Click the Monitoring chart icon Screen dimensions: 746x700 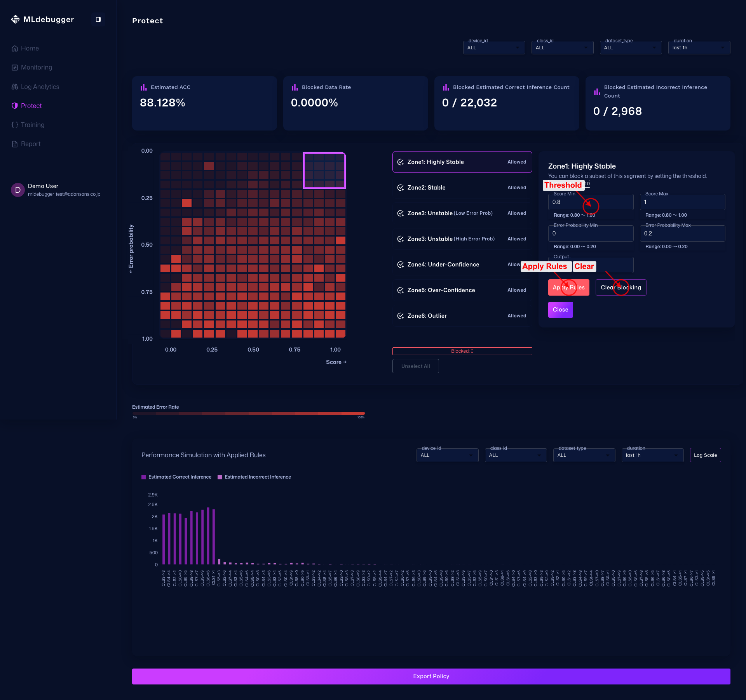tap(15, 68)
